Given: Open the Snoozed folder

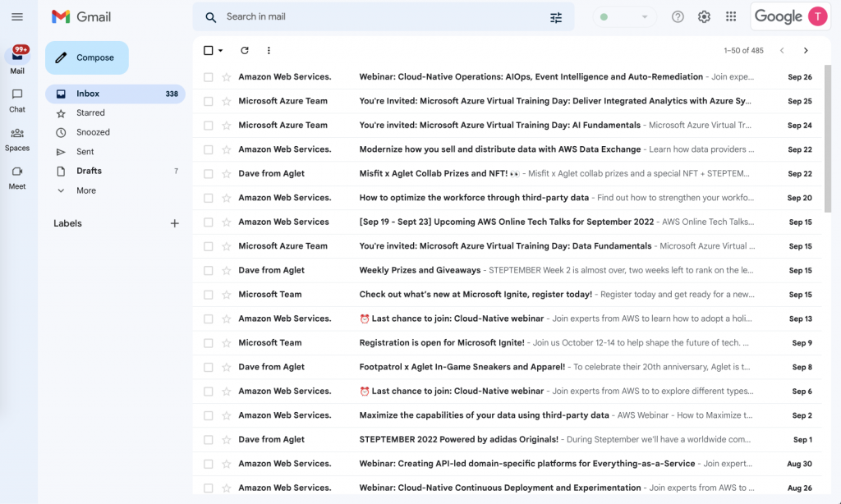Looking at the screenshot, I should click(x=115, y=132).
